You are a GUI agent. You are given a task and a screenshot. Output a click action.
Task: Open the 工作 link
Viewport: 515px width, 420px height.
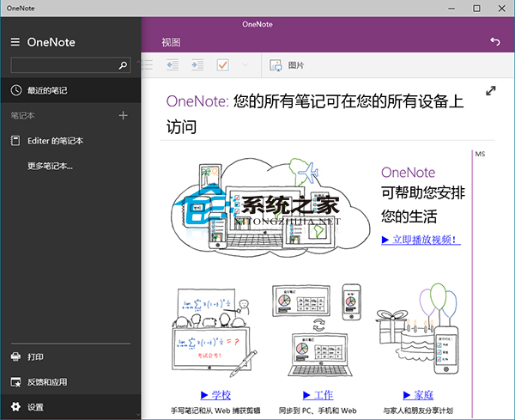318,395
